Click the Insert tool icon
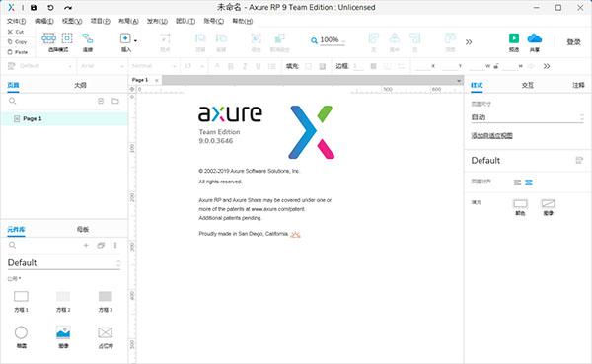The image size is (592, 364). pos(125,38)
